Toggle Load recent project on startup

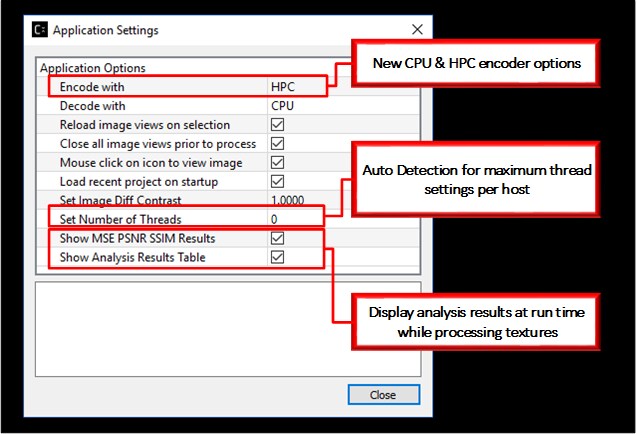click(x=278, y=182)
